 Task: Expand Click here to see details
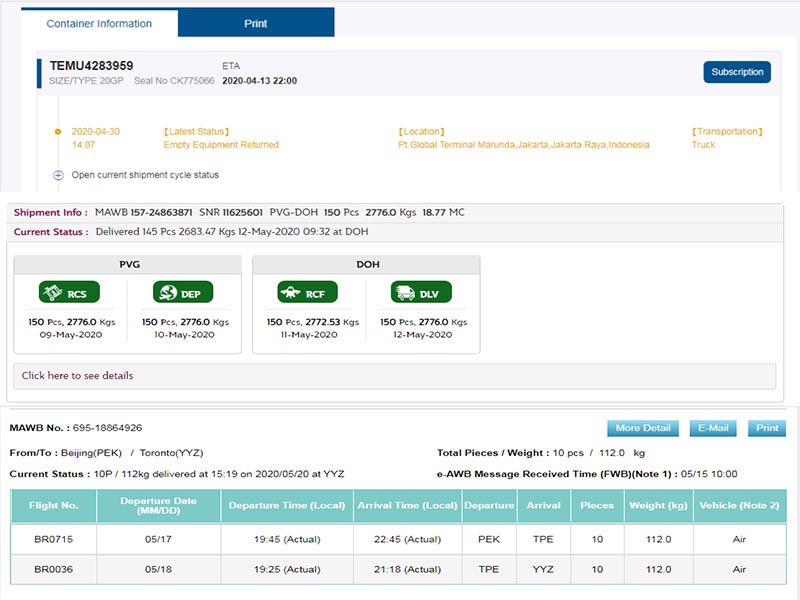coord(77,376)
